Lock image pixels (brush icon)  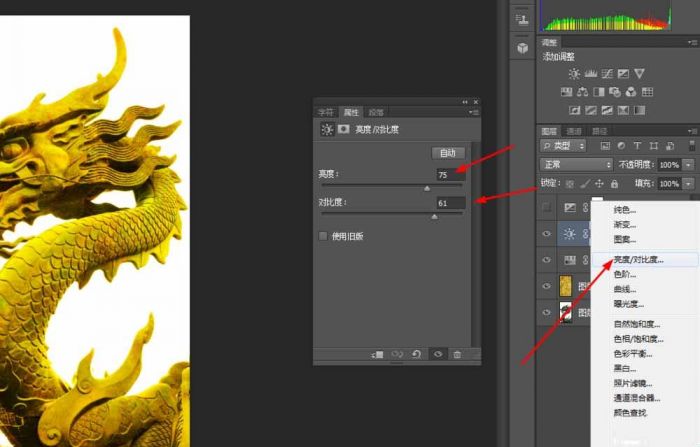(x=585, y=184)
